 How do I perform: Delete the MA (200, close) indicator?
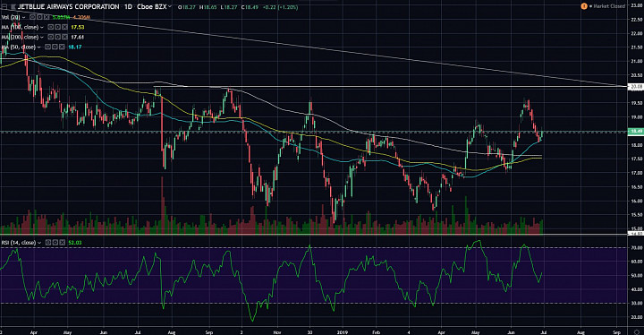point(64,37)
